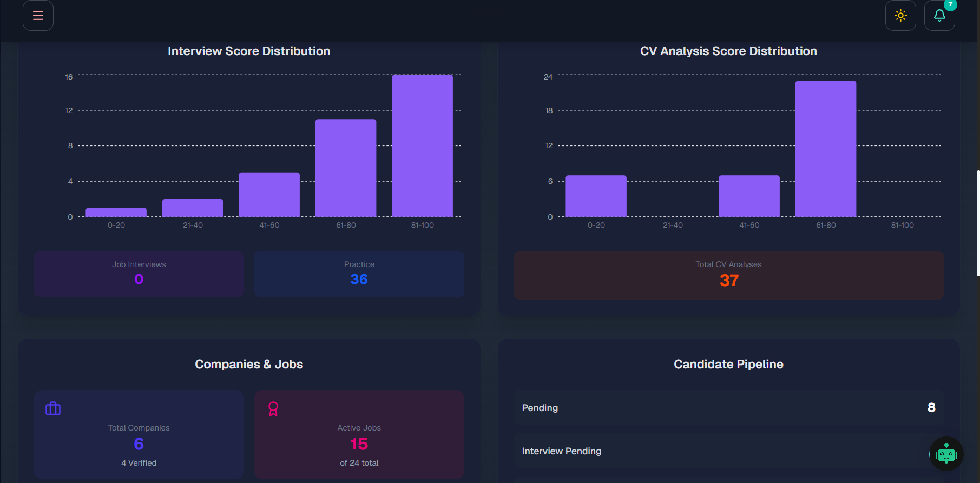The height and width of the screenshot is (483, 980).
Task: Open the Interview Pending row
Action: (x=728, y=451)
